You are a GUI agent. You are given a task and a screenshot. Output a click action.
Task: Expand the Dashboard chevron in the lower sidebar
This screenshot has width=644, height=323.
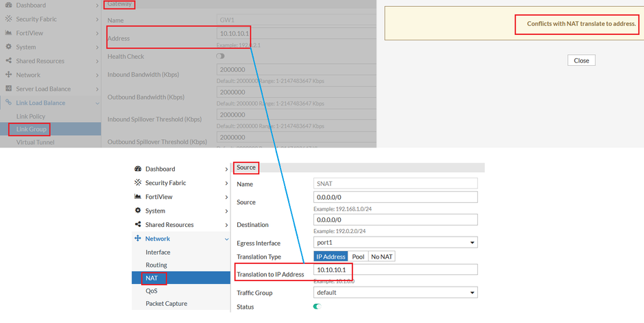226,169
